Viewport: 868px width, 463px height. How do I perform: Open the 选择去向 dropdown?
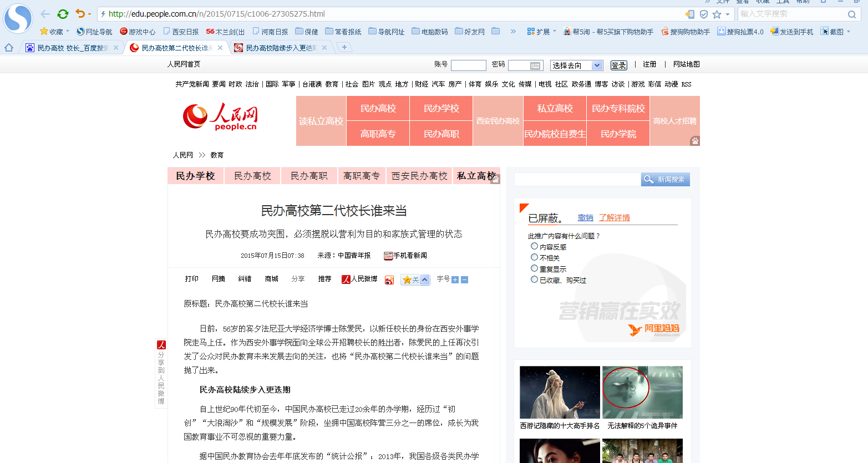(577, 65)
